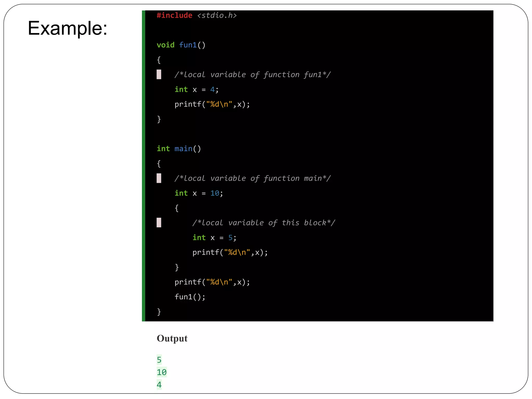Screen dimensions: 532x399
Task: Click the closing brace of main function
Action: coord(159,312)
